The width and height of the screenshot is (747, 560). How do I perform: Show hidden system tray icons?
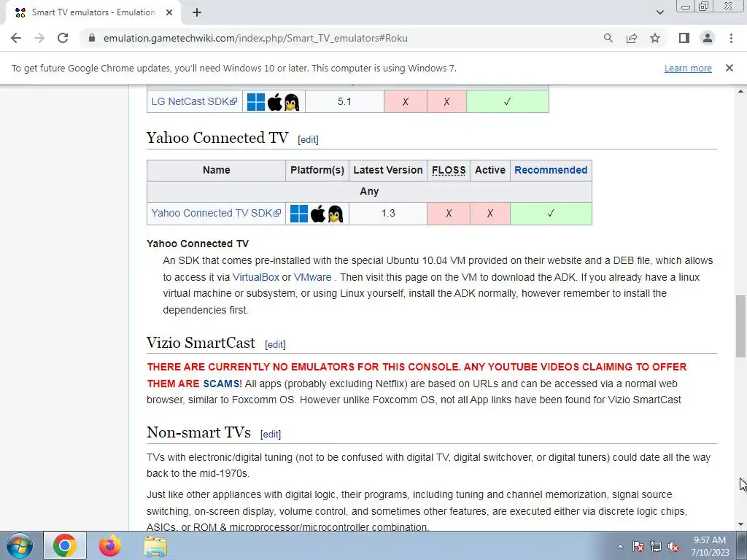pyautogui.click(x=620, y=546)
